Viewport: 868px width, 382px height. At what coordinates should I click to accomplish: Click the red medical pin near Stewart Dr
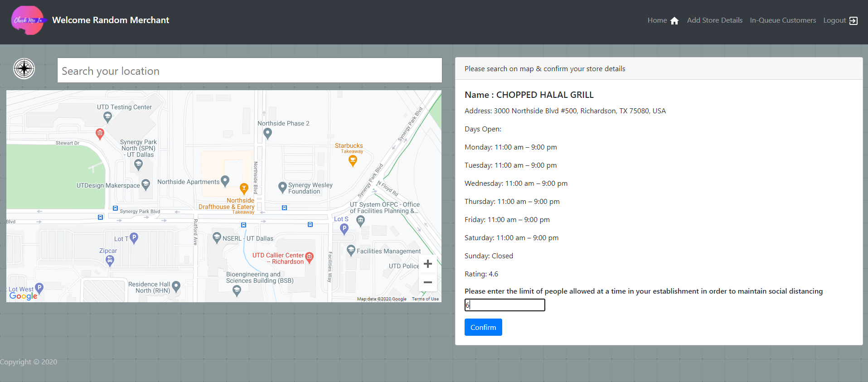pos(100,134)
